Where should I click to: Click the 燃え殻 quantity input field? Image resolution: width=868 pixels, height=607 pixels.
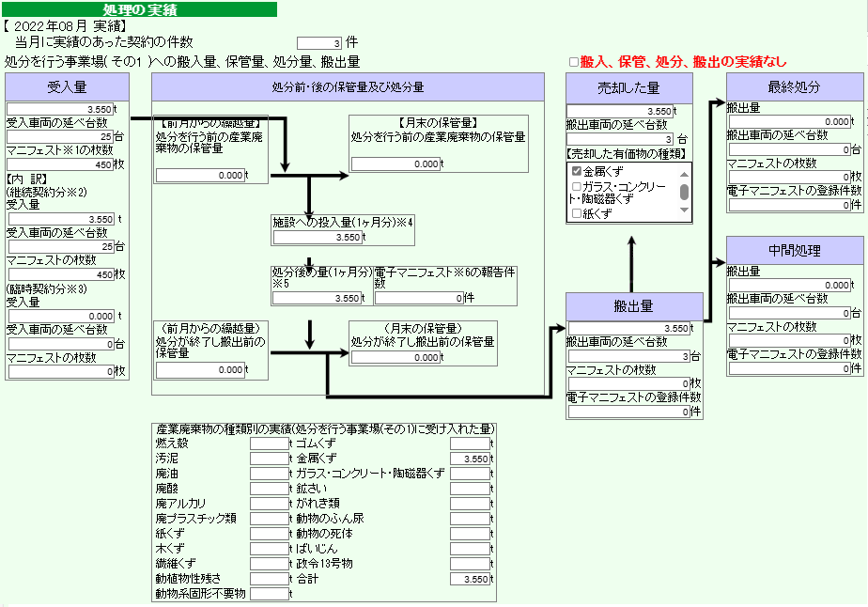click(x=270, y=444)
